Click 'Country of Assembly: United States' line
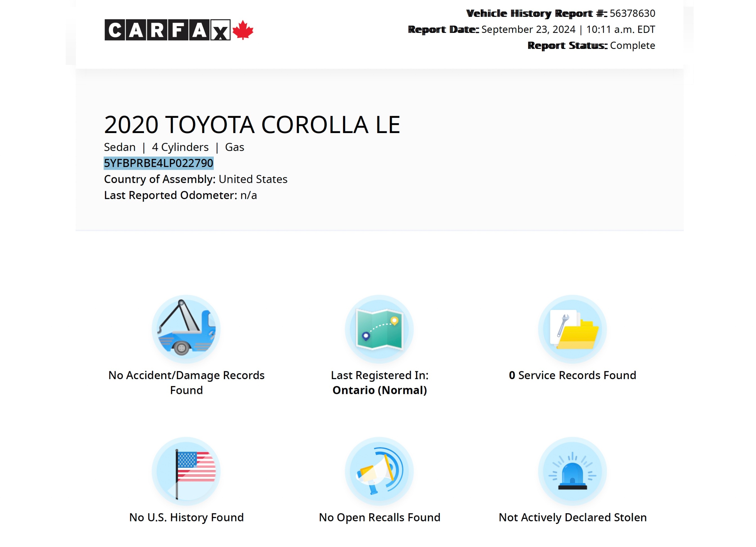Viewport: 756px width, 547px height. pyautogui.click(x=196, y=179)
